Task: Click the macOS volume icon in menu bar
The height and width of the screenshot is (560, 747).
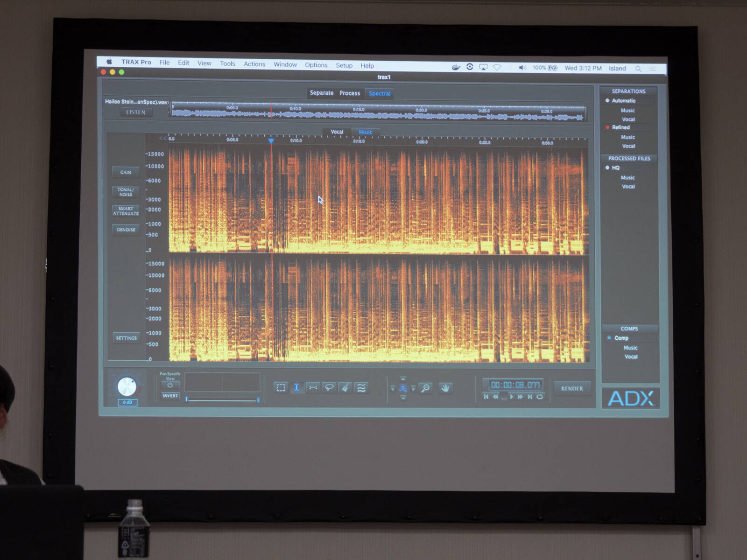Action: click(522, 68)
